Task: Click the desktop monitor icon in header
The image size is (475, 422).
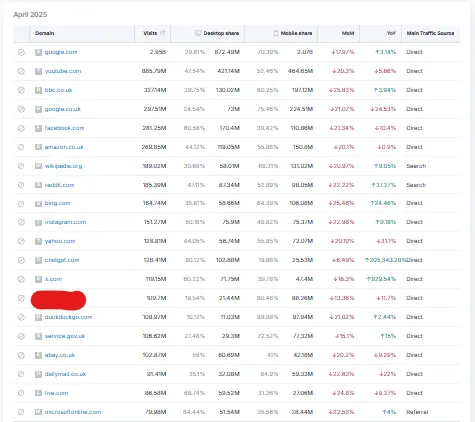Action: 198,33
